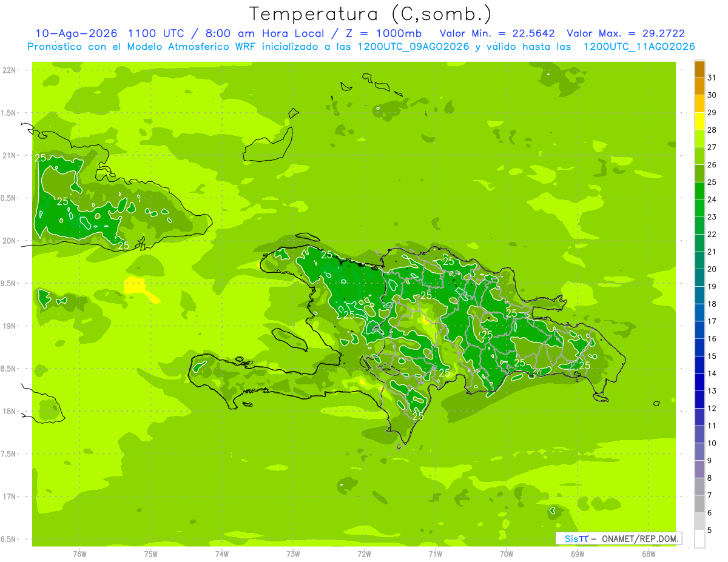The image size is (728, 562).
Task: Pick the green colorbar swatch between 24 and 25
Action: (699, 191)
